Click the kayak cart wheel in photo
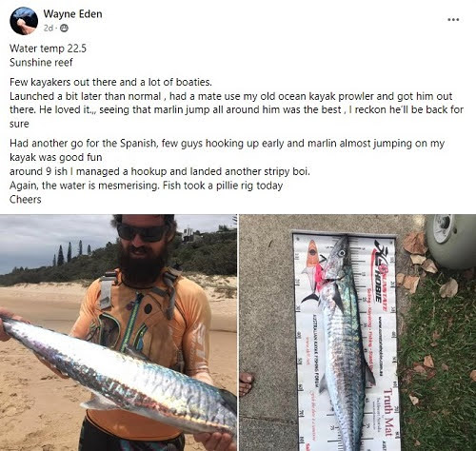Image resolution: width=476 pixels, height=451 pixels. (450, 240)
